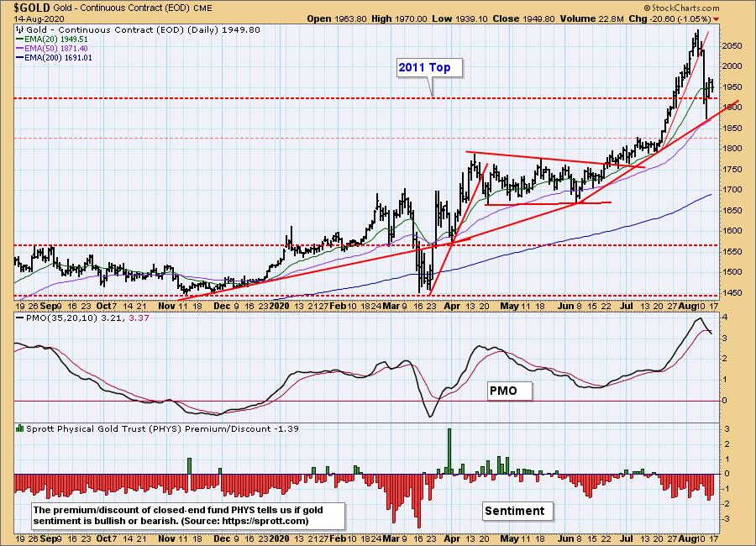Click the PMO(35,20,10) indicator legend
Screen dimensions: 756x546
click(82, 318)
